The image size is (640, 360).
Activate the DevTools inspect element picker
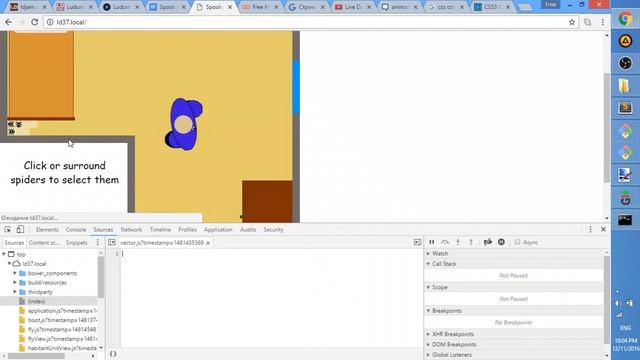point(8,229)
